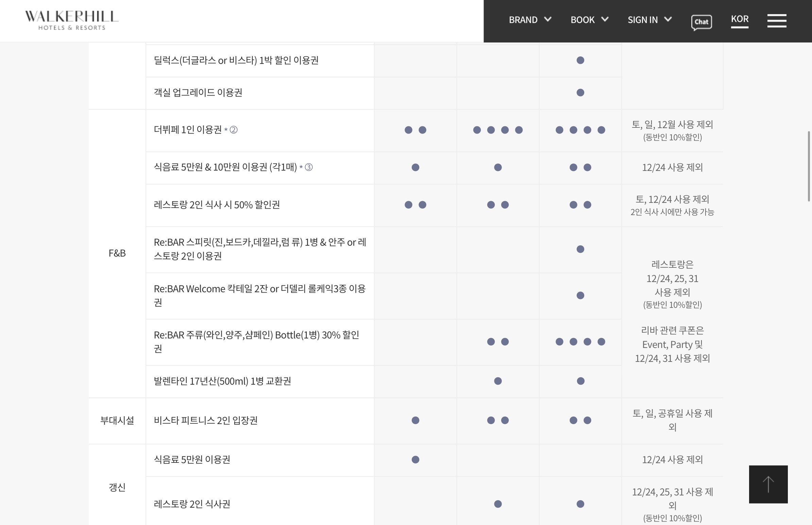The width and height of the screenshot is (812, 525).
Task: Click the 비스타 피트니스 2인 입장권 row
Action: tap(205, 420)
